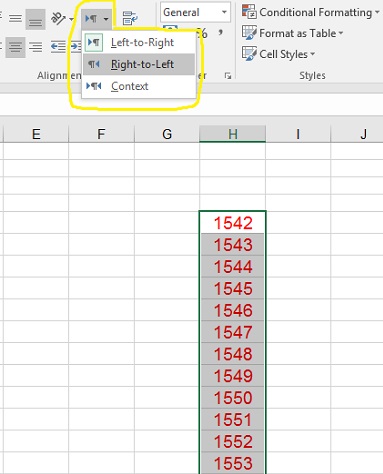Select column H header
The width and height of the screenshot is (383, 474).
click(233, 134)
